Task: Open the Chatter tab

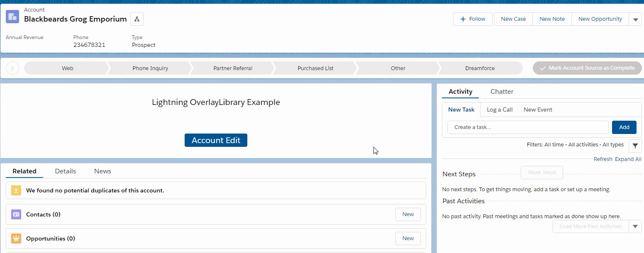Action: pyautogui.click(x=502, y=91)
